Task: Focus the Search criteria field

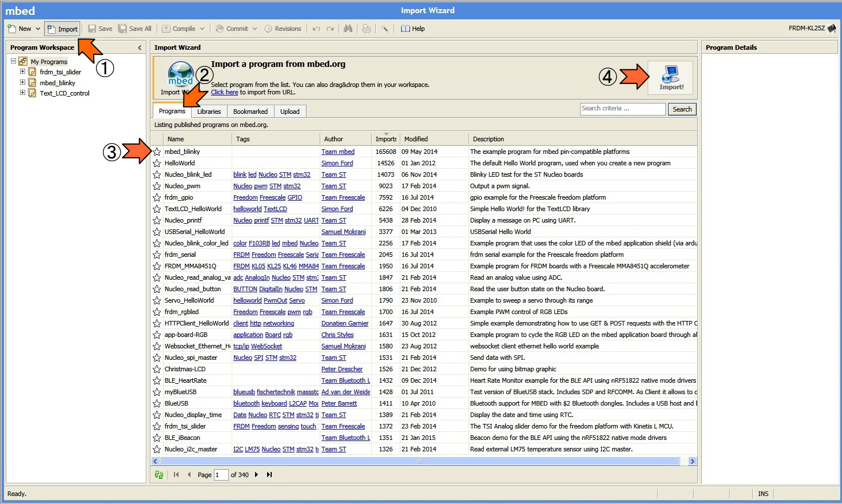Action: [x=623, y=109]
